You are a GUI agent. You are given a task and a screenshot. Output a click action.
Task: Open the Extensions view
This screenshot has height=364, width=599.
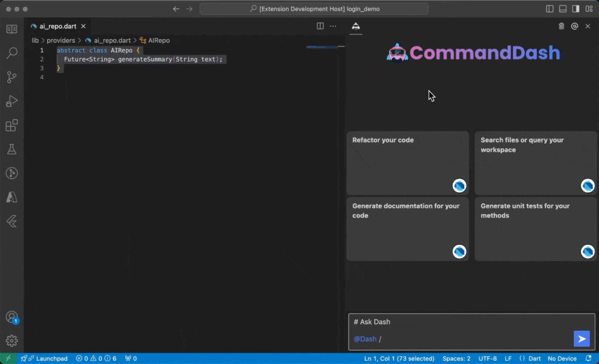(12, 125)
